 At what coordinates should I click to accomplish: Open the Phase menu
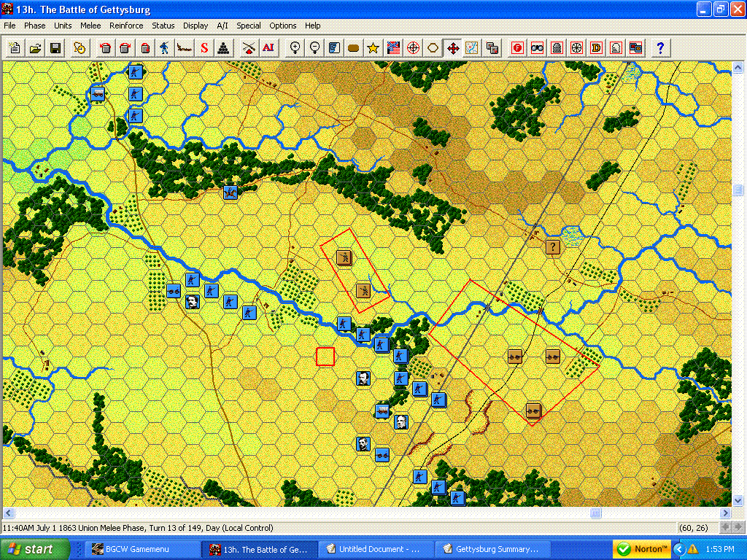point(35,26)
